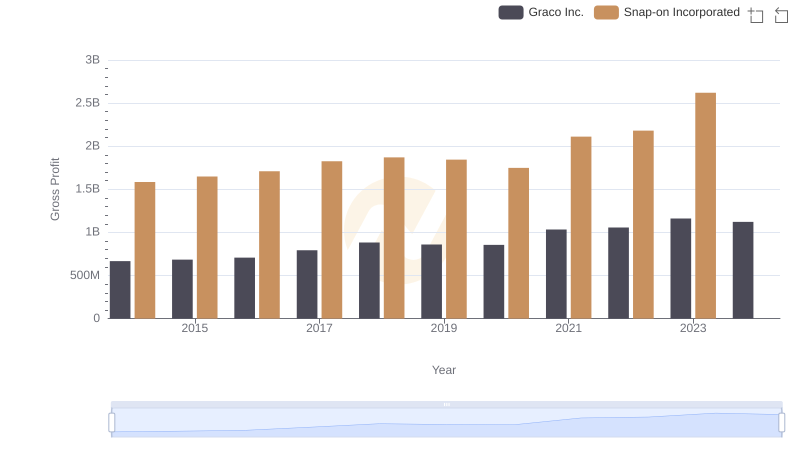
Task: Select the 2023 Snap-on Incorporated bar
Action: (x=705, y=206)
